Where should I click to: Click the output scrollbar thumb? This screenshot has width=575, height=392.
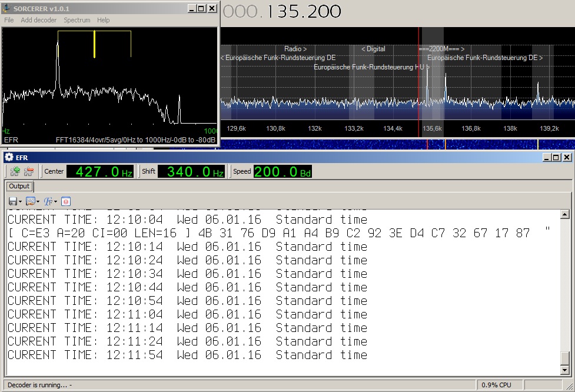tap(565, 358)
